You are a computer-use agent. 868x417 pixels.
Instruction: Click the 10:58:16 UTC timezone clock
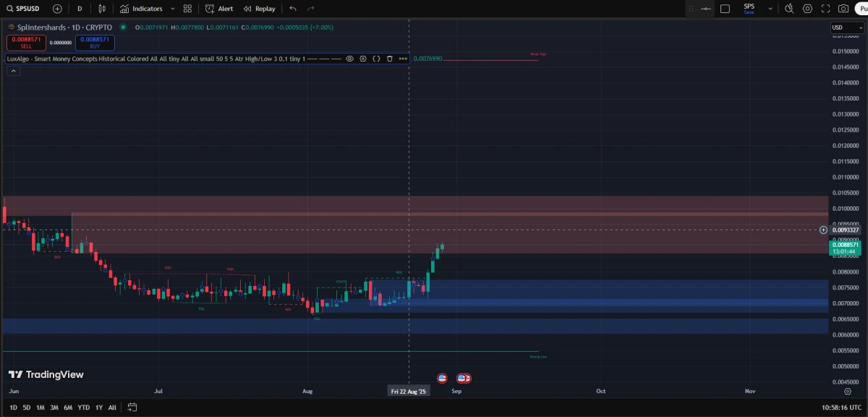pyautogui.click(x=841, y=408)
